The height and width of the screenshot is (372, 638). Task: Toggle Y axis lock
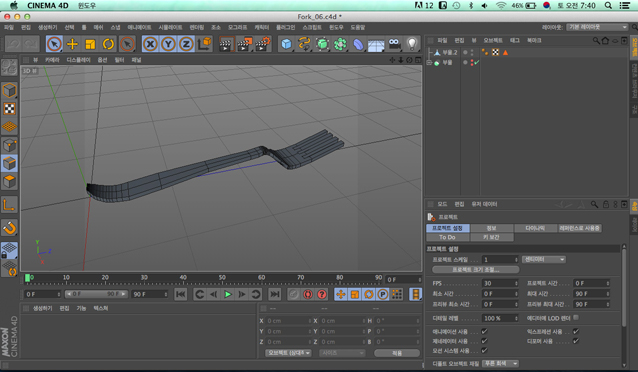point(168,44)
